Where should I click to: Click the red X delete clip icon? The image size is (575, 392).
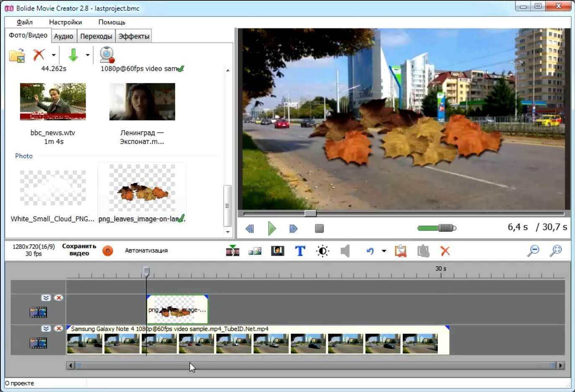point(445,251)
